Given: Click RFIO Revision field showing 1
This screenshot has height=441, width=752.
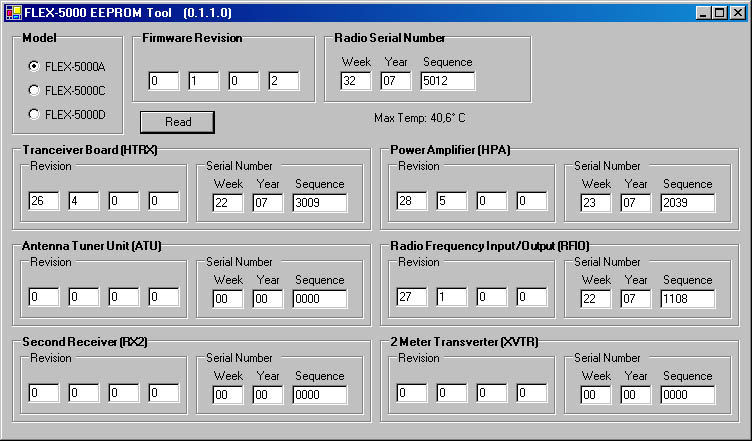Looking at the screenshot, I should pyautogui.click(x=452, y=297).
